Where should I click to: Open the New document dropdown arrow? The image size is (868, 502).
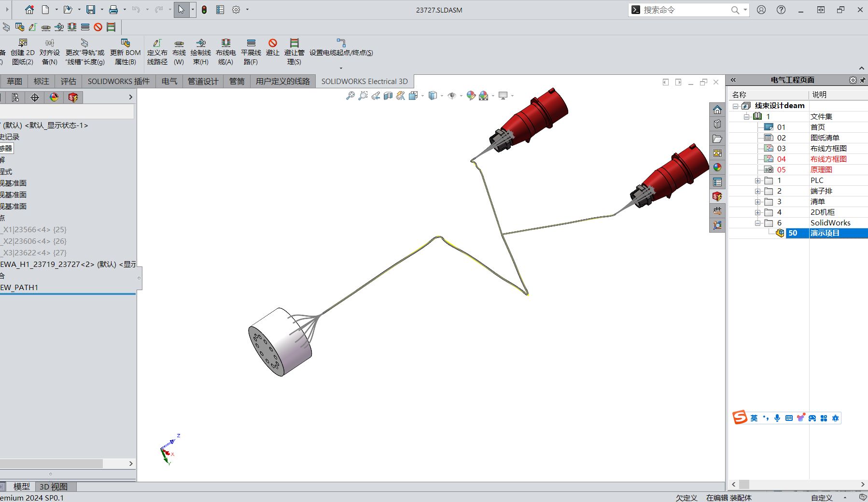[x=56, y=10]
